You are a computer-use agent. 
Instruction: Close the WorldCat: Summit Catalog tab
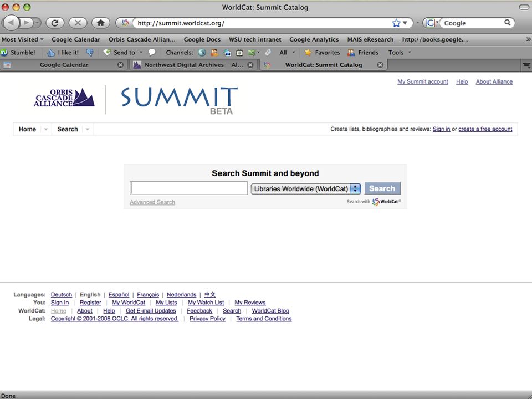point(380,65)
